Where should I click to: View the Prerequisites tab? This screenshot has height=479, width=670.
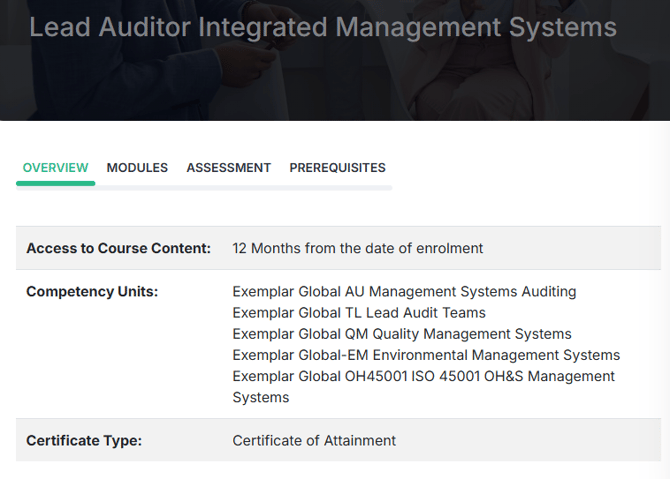[338, 168]
